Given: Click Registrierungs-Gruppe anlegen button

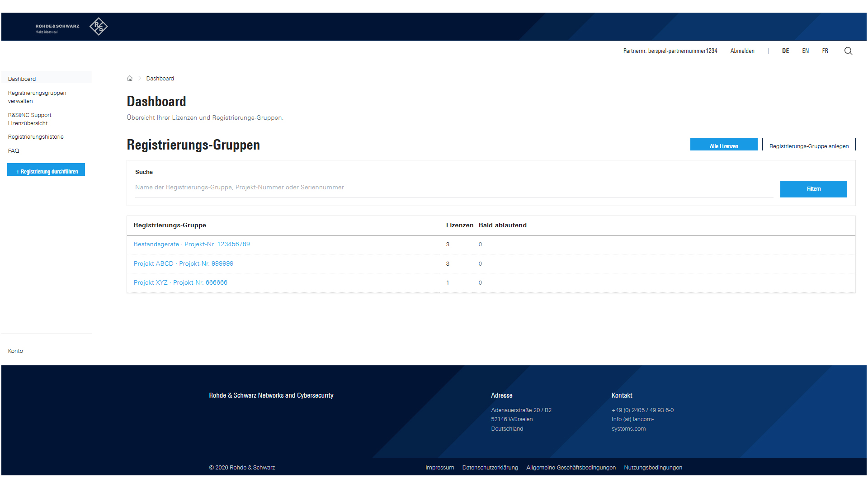Looking at the screenshot, I should pyautogui.click(x=809, y=145).
